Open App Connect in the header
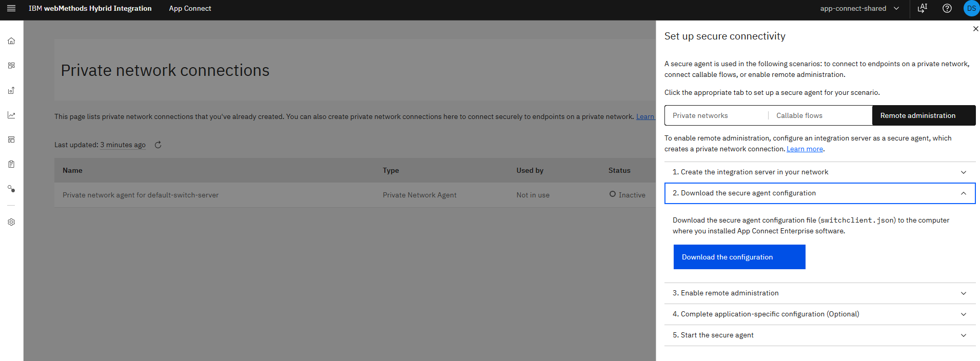Viewport: 980px width, 361px height. pyautogui.click(x=190, y=8)
